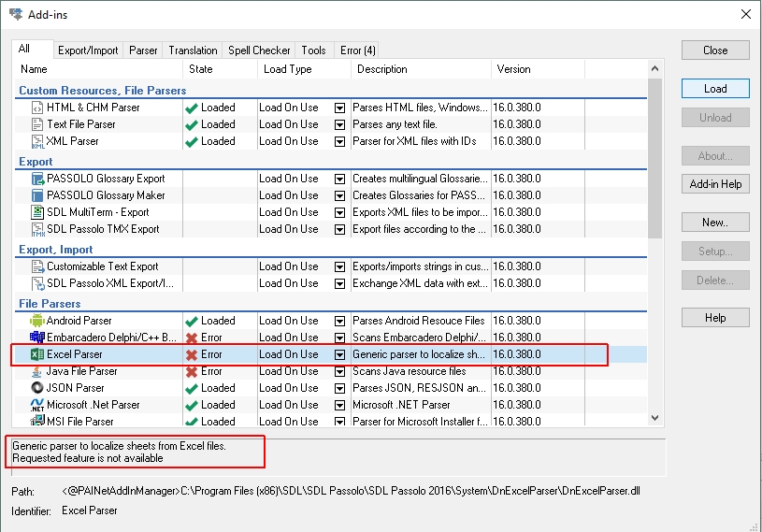Click the PASSOLO Glossary Export icon
The image size is (762, 532).
(x=37, y=179)
